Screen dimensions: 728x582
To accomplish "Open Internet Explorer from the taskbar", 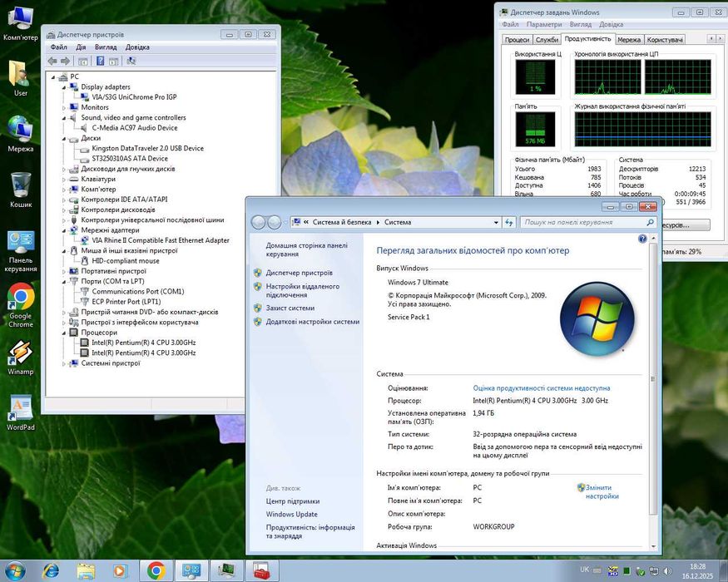I will 52,570.
